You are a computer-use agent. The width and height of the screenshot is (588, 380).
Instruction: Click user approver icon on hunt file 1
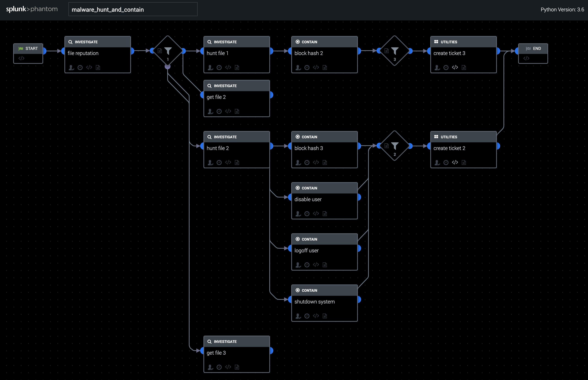[210, 68]
